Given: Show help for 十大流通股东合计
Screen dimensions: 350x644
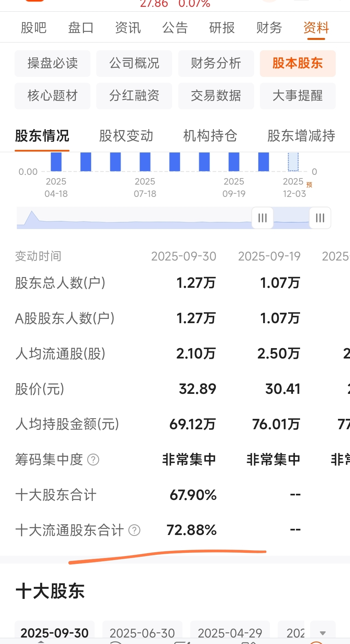Looking at the screenshot, I should click(134, 530).
